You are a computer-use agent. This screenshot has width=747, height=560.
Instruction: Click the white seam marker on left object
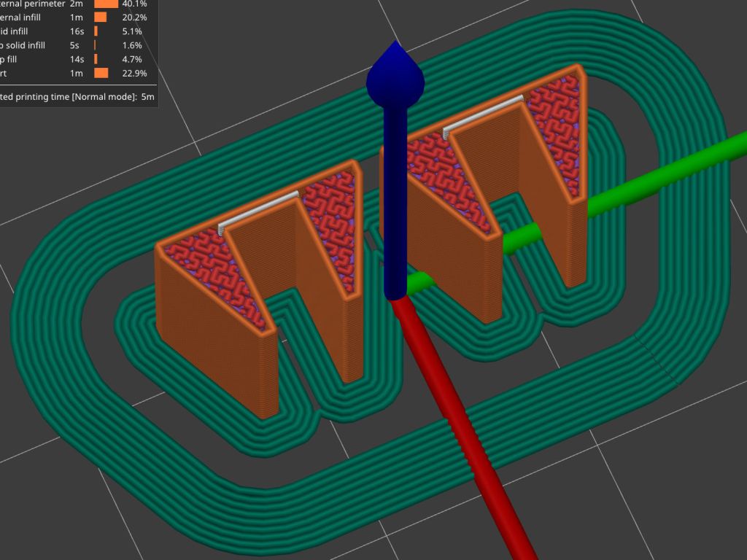pos(259,211)
